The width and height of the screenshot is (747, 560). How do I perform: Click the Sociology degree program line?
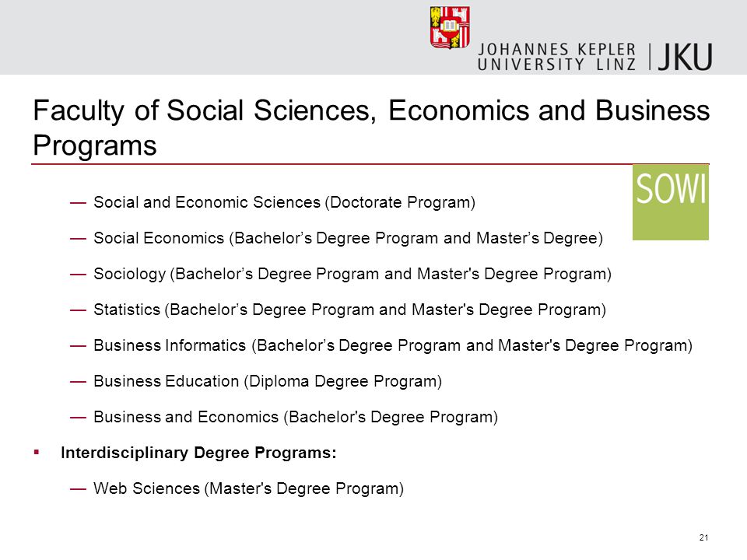pyautogui.click(x=352, y=274)
